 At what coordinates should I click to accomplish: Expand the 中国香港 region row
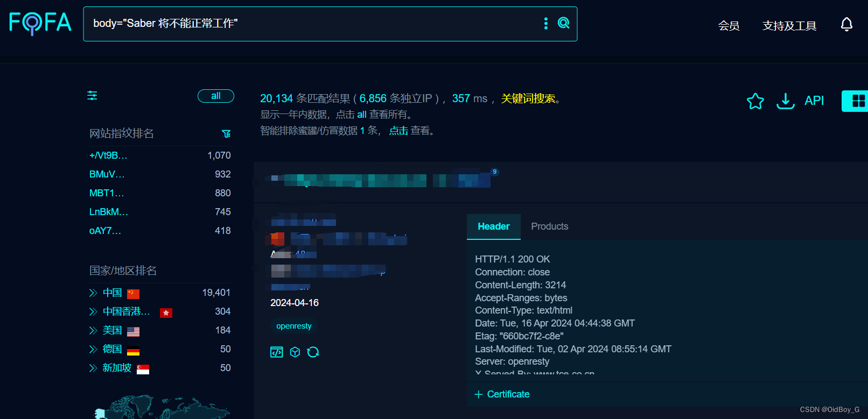[93, 311]
